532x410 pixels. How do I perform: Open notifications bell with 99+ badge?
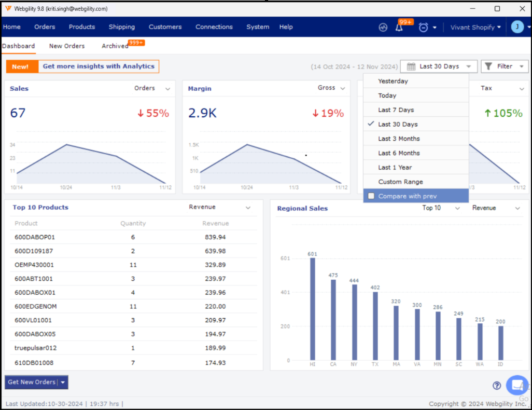pyautogui.click(x=399, y=28)
